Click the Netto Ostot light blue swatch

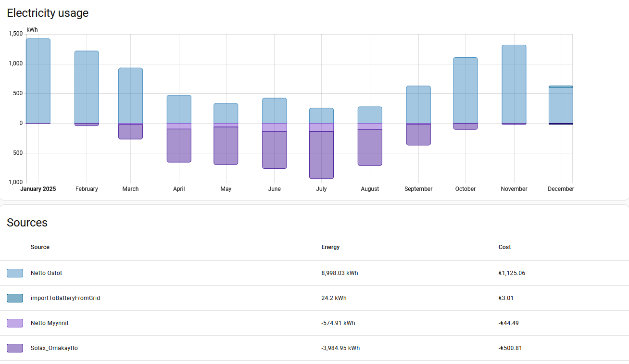click(14, 273)
